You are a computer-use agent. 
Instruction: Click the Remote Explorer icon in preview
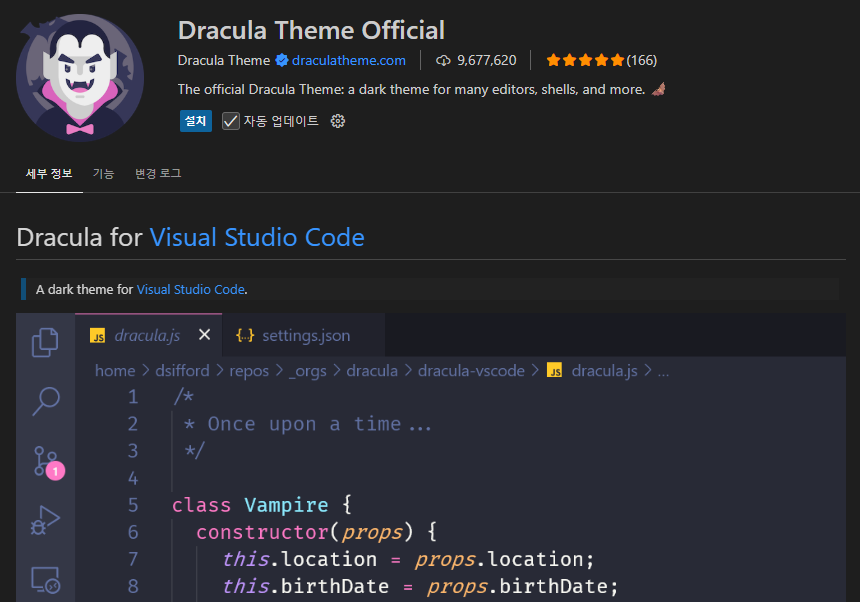45,580
